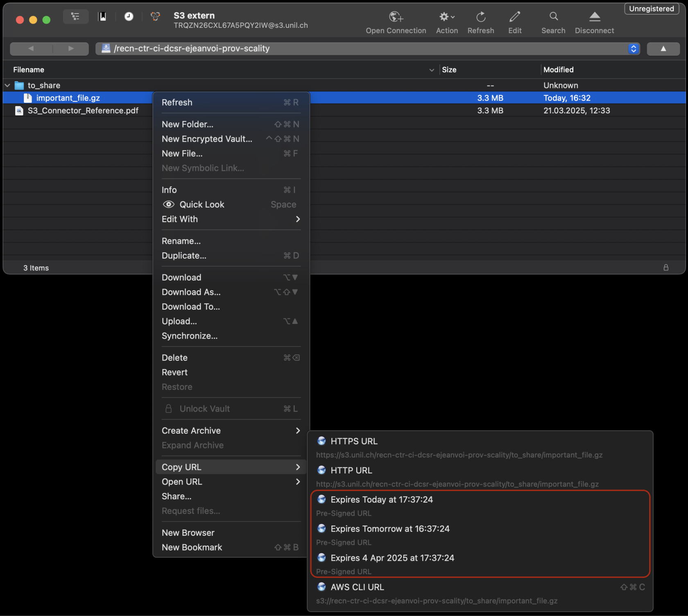
Task: Click the Refresh toolbar icon
Action: (481, 17)
